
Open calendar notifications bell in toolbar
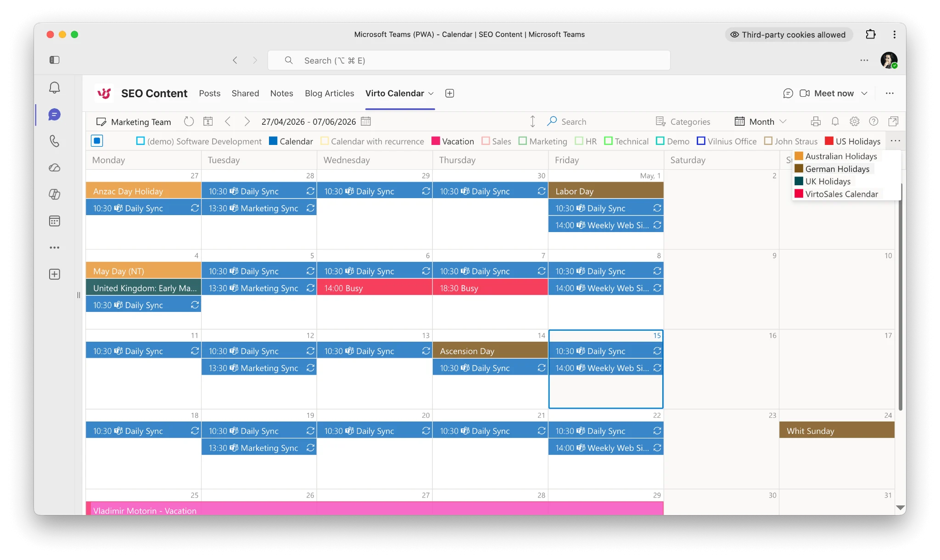tap(835, 122)
